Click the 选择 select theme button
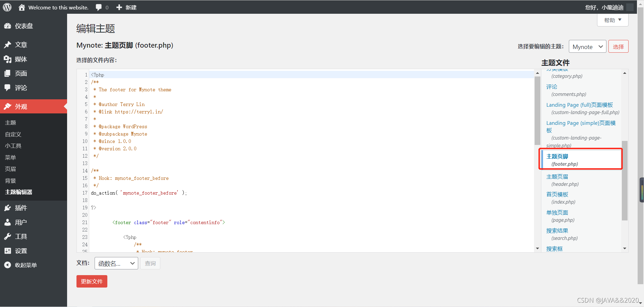The image size is (644, 307). tap(618, 47)
